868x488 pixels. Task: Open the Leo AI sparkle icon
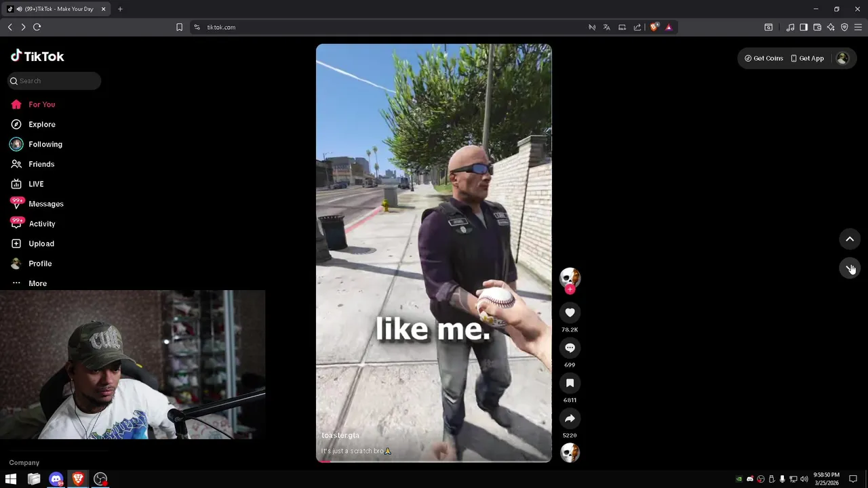point(831,27)
